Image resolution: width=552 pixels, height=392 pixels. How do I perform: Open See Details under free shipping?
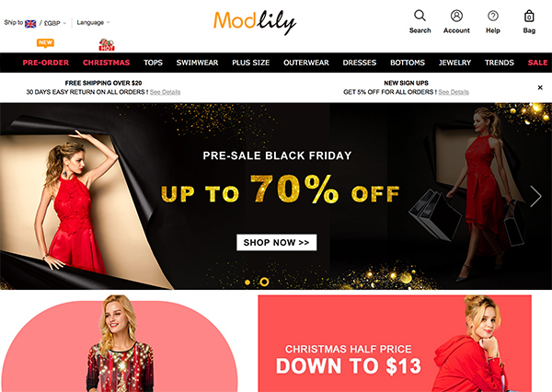(165, 92)
